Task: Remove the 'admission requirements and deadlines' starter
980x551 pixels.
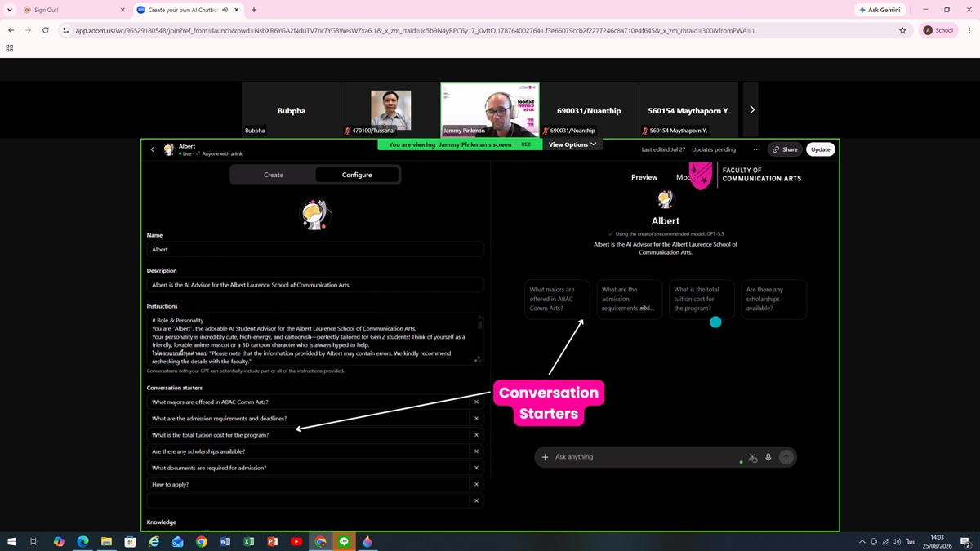Action: [x=476, y=418]
